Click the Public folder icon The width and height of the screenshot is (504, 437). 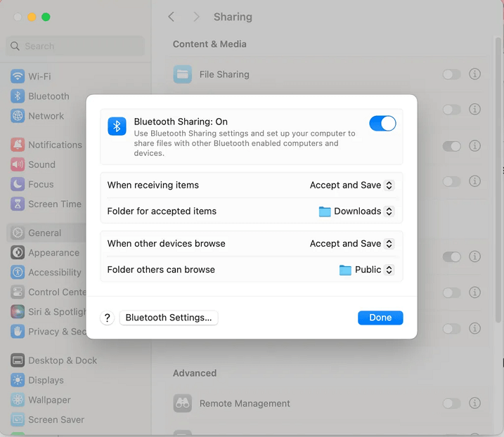[x=345, y=270]
